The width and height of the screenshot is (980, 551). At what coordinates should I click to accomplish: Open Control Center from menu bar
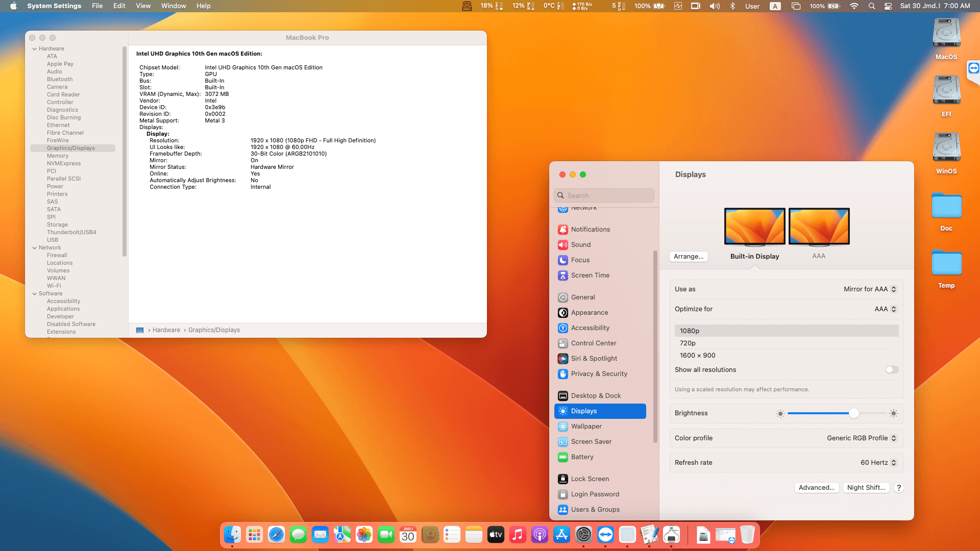(888, 6)
